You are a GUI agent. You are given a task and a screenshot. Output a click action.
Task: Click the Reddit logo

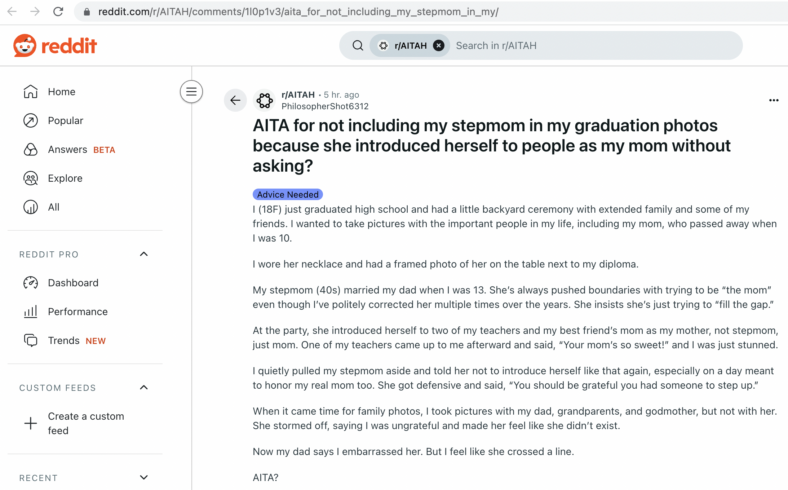click(x=55, y=46)
